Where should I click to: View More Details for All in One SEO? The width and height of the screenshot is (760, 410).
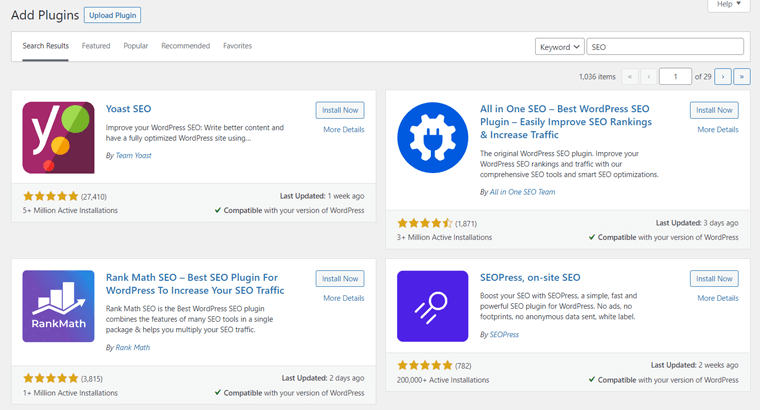(718, 129)
